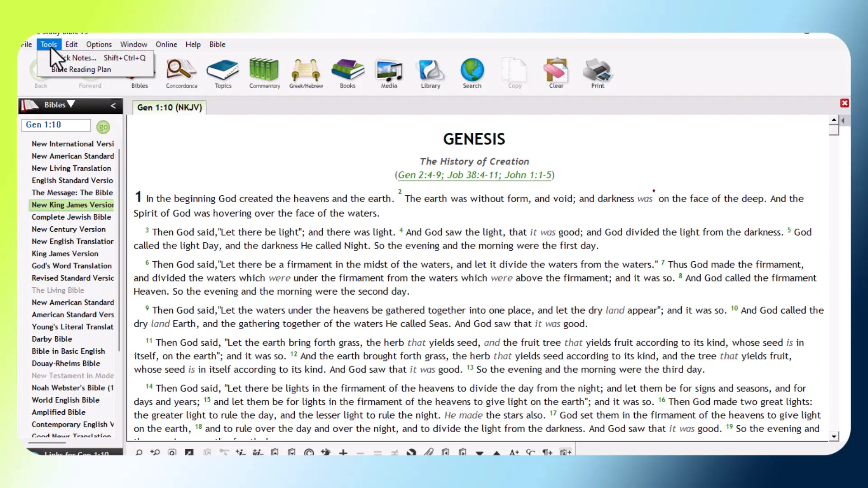Click the paragraph-plus icon in bottom toolbar
Screen dimensions: 868x488
pyautogui.click(x=547, y=452)
